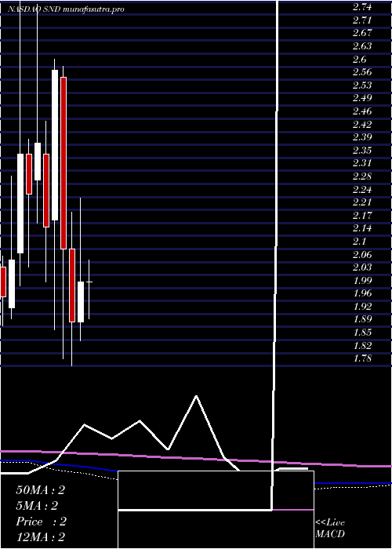392x549 pixels.
Task: Select the last doji candle at right
Action: (x=89, y=282)
